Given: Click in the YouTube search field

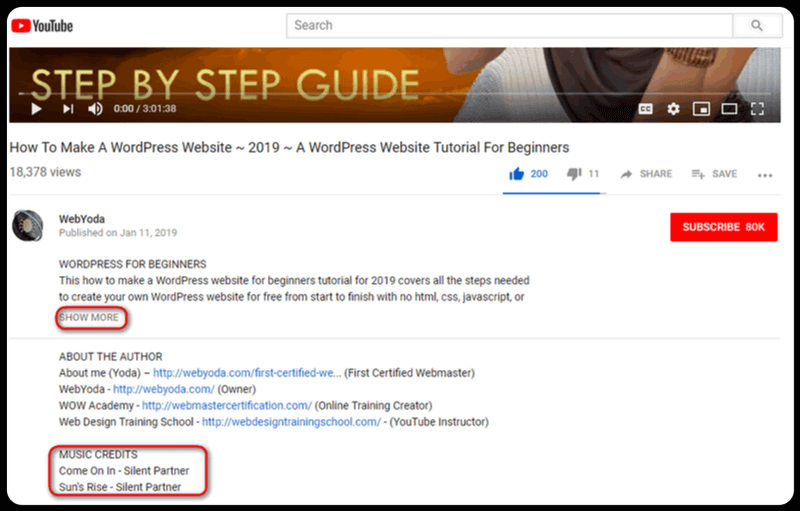Looking at the screenshot, I should click(x=510, y=25).
